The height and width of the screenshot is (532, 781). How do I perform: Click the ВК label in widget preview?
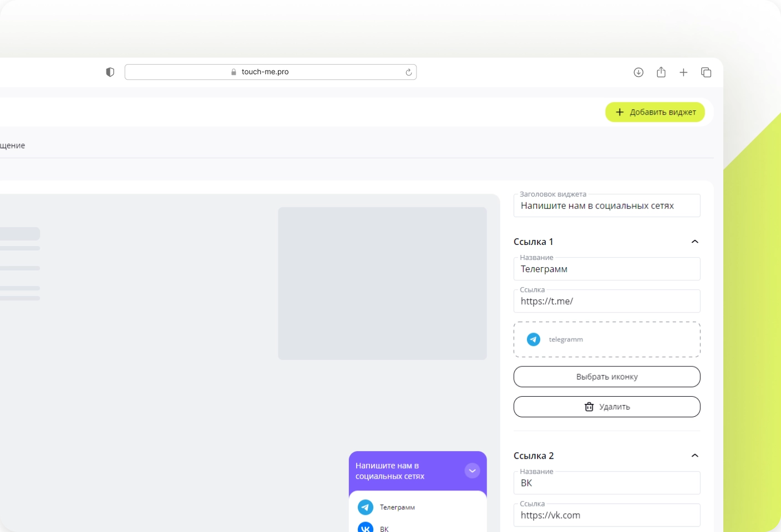click(384, 529)
